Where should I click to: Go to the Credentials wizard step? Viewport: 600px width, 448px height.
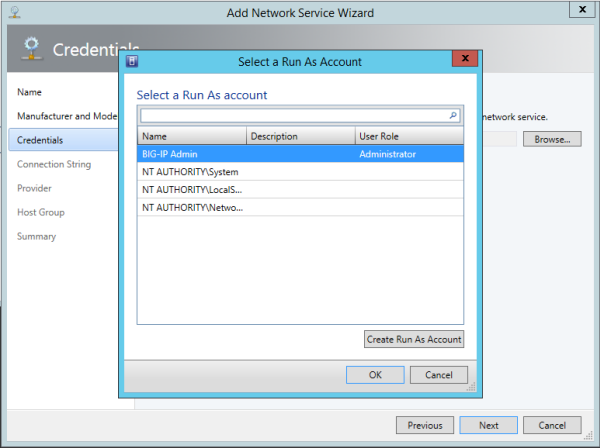tap(40, 140)
